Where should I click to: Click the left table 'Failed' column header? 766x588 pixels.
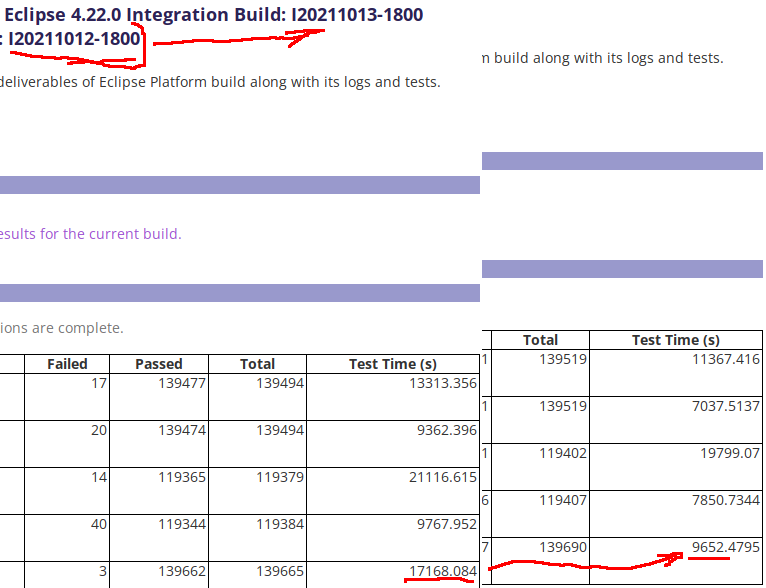tap(67, 364)
